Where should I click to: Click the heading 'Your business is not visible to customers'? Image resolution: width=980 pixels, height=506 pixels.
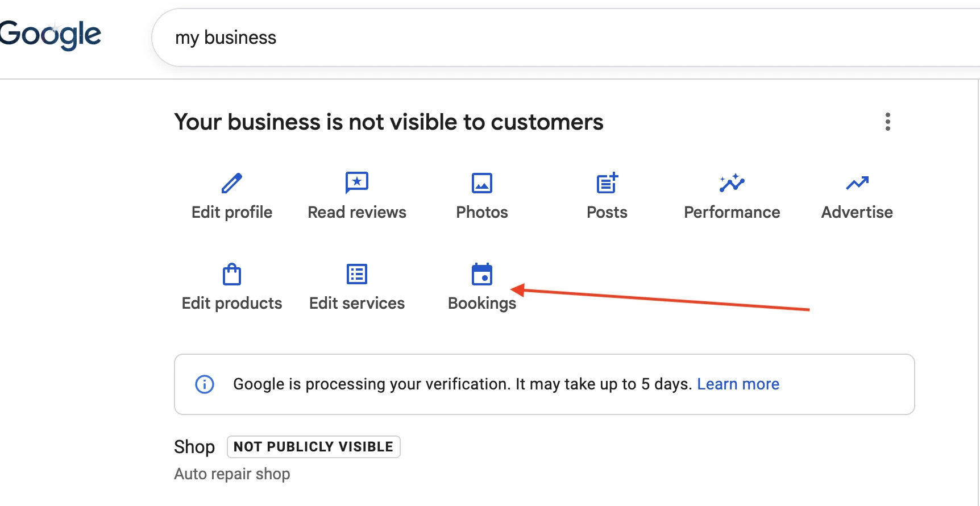click(x=389, y=122)
